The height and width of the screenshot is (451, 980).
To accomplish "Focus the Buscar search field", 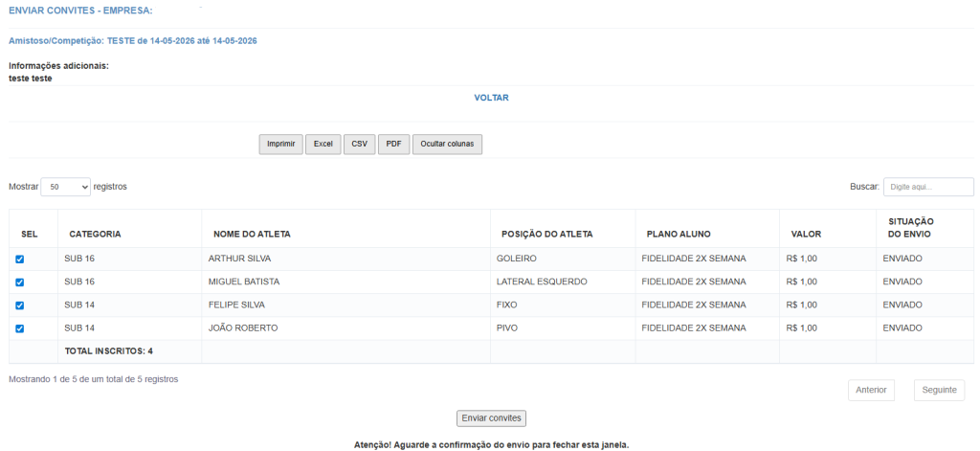I will [927, 187].
